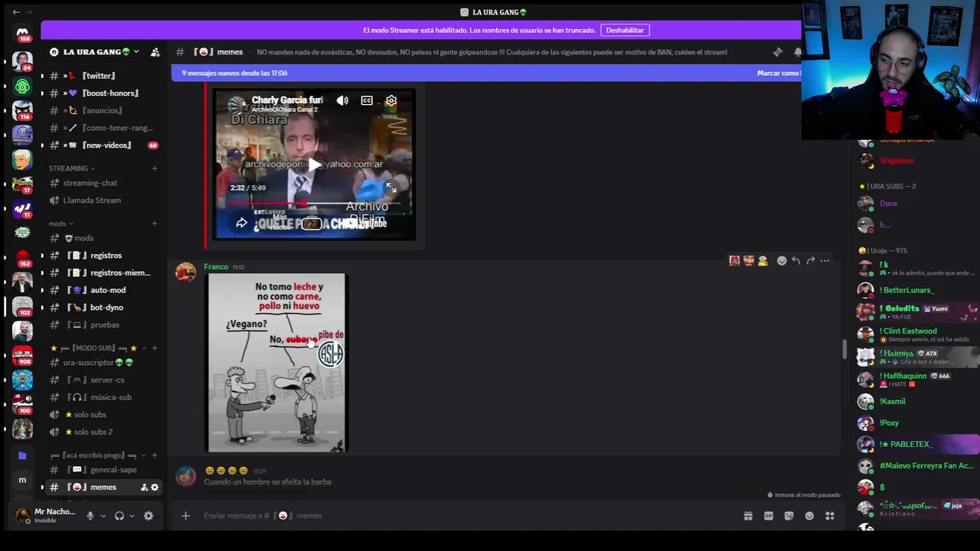Open the twitter channel
The width and height of the screenshot is (980, 551).
coord(100,76)
